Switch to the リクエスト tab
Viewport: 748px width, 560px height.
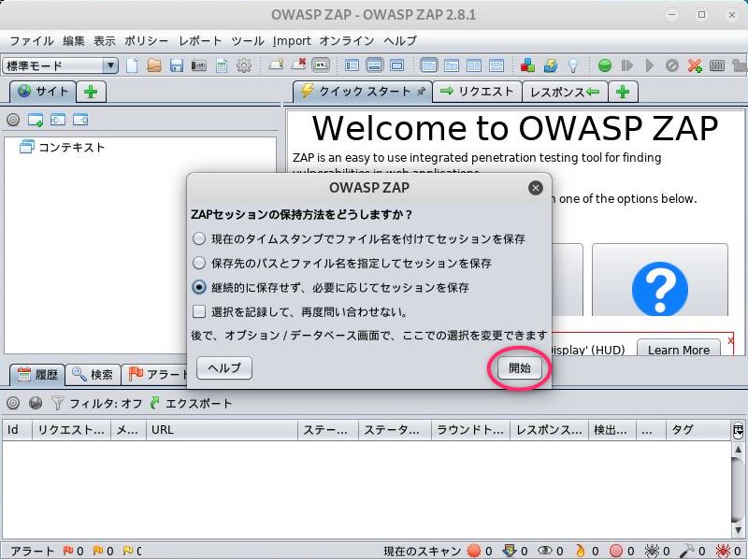(x=477, y=91)
